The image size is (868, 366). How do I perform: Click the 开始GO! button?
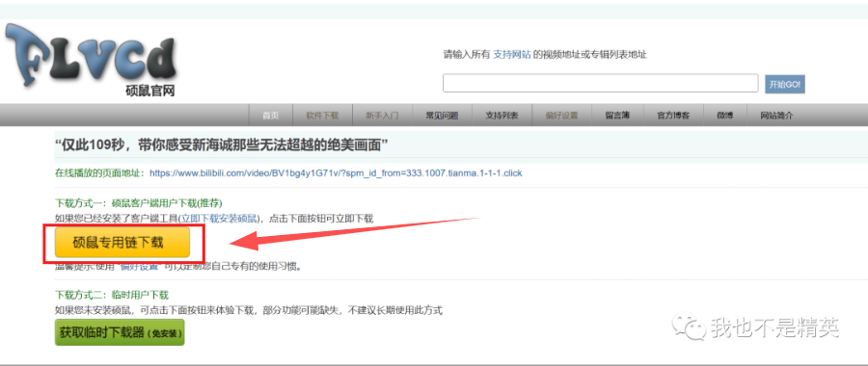pyautogui.click(x=784, y=84)
